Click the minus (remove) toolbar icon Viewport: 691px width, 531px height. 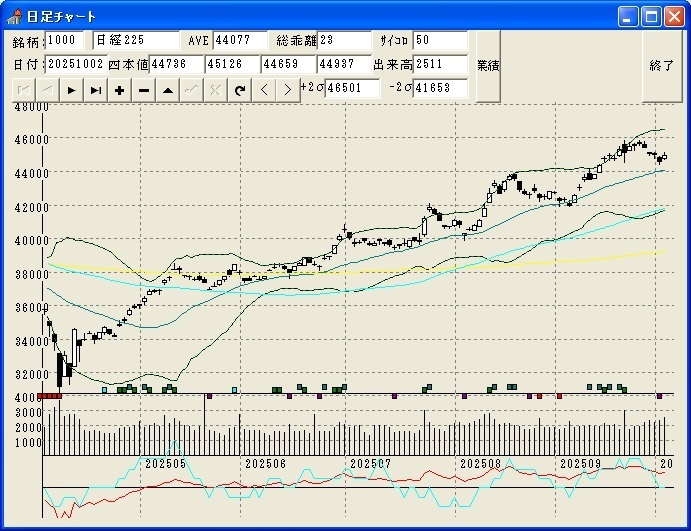coord(144,90)
